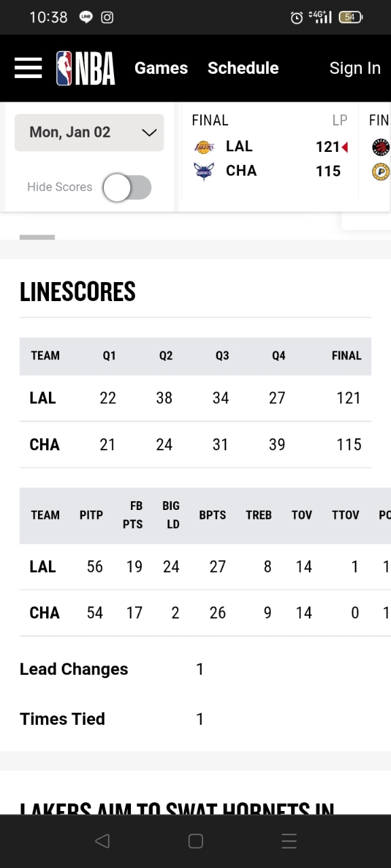Screen dimensions: 391x868
Task: Tap the Android recent apps icon
Action: 289,842
